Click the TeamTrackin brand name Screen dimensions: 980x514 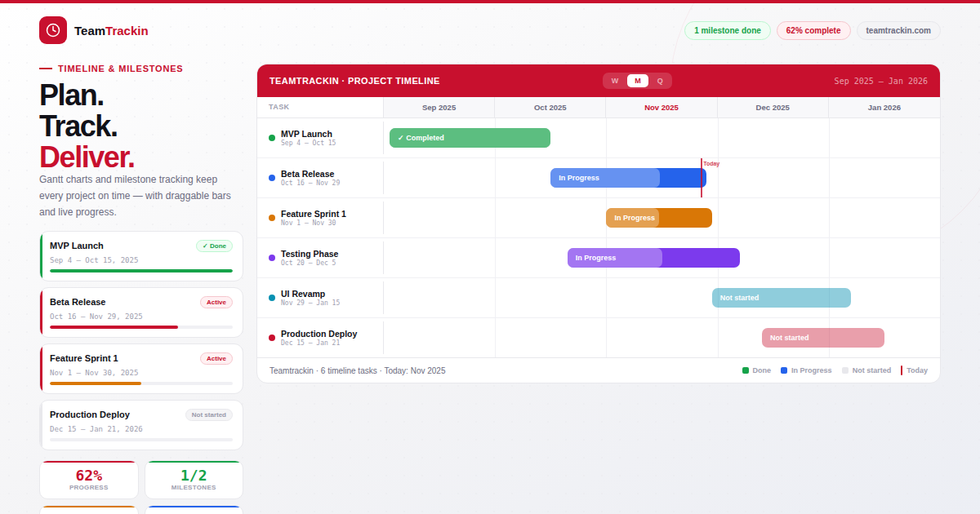point(111,31)
